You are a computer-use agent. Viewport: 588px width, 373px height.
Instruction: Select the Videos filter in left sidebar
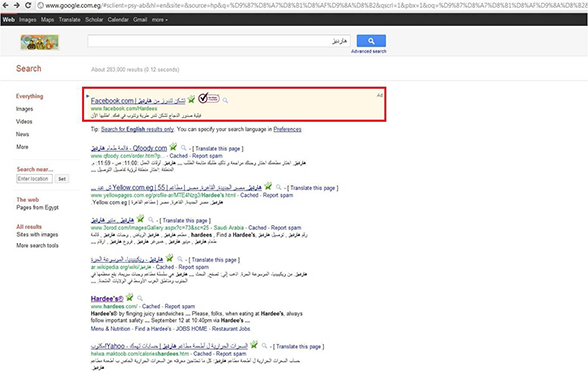click(x=24, y=121)
